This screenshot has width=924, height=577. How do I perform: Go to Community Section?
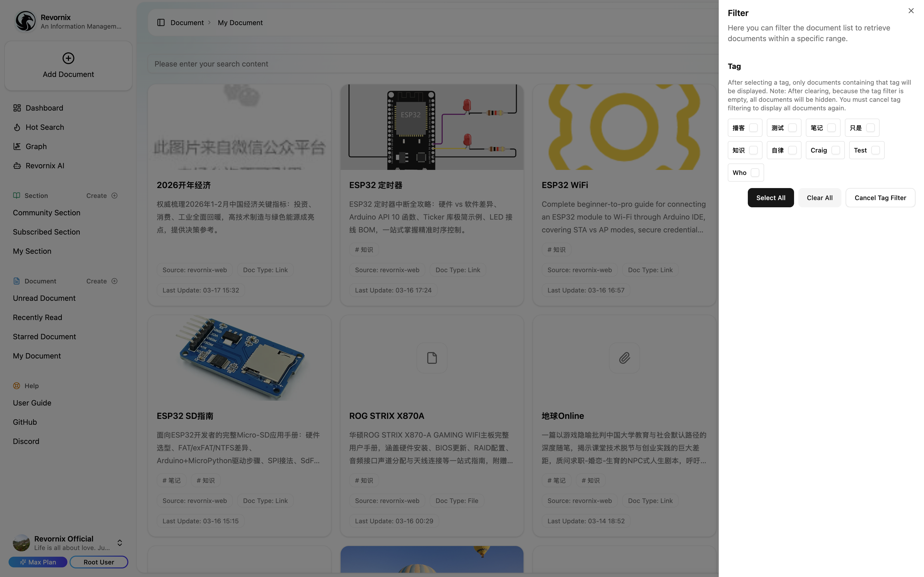47,213
